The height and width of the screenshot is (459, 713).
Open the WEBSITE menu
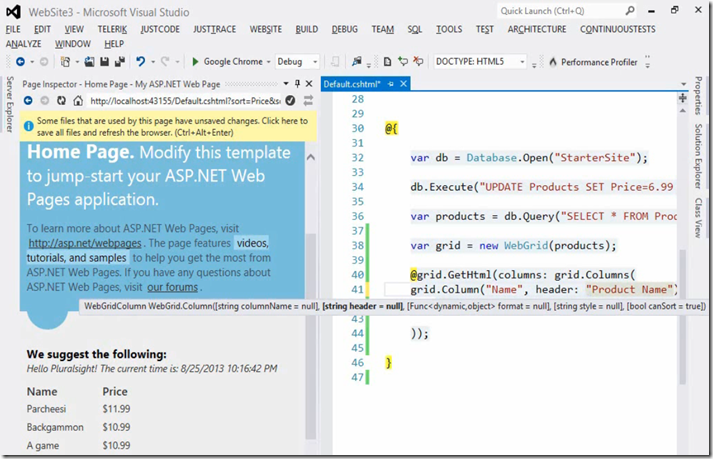[266, 30]
